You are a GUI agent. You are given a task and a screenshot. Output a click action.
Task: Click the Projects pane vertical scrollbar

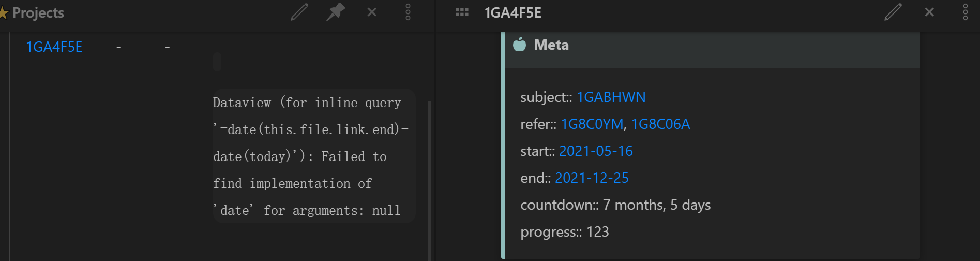(x=429, y=180)
